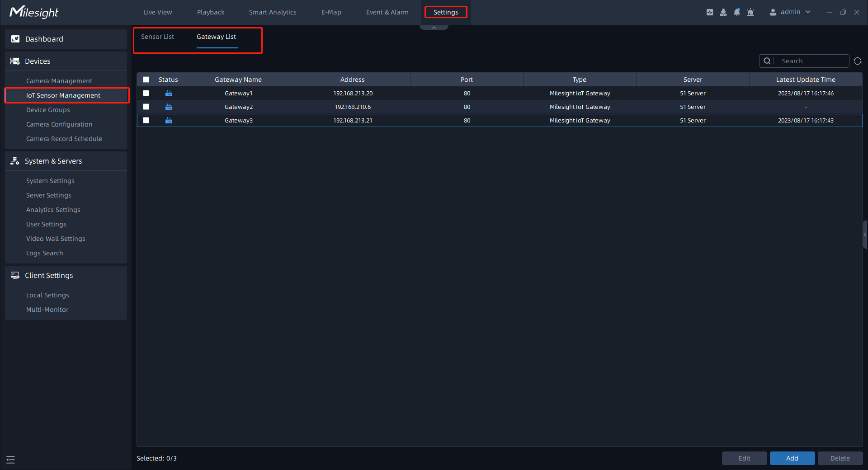Sort by the Status column header

click(168, 80)
